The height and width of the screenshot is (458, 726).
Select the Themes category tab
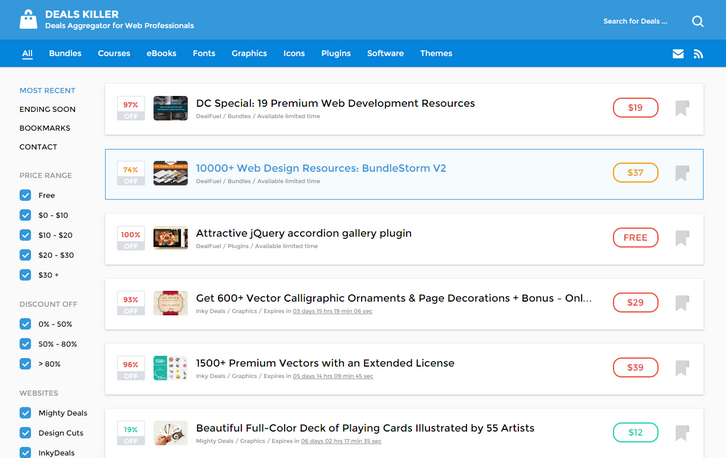pos(436,54)
